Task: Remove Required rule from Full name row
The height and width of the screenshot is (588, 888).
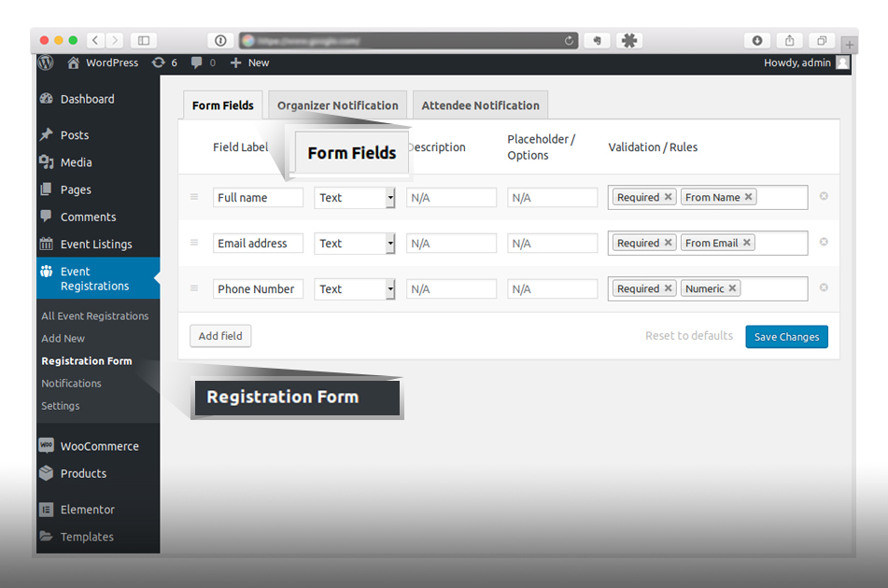Action: [x=669, y=196]
